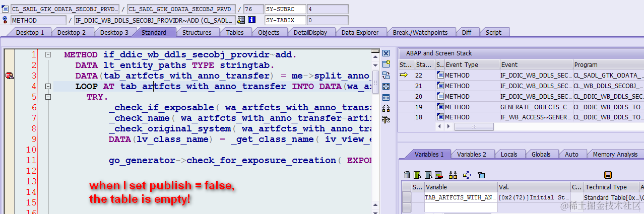Image resolution: width=644 pixels, height=214 pixels.
Task: Click the IF_WB_ACCESS~GENER... event cell
Action: [536, 117]
